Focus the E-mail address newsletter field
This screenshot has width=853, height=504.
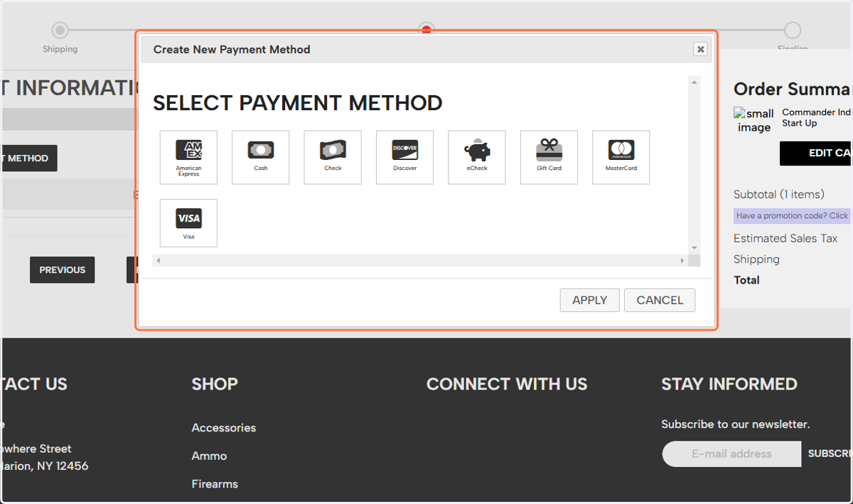pos(732,454)
